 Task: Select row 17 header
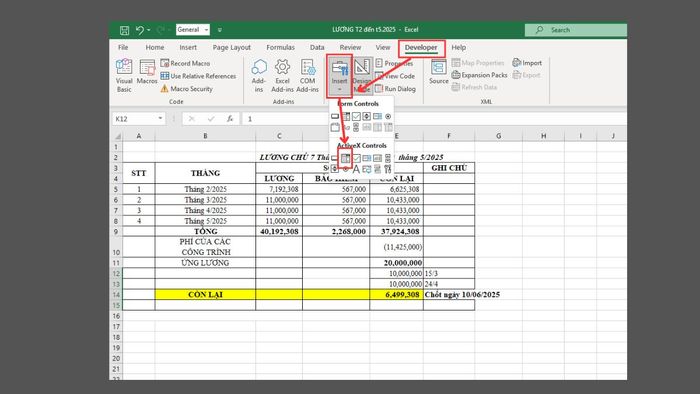(x=116, y=327)
